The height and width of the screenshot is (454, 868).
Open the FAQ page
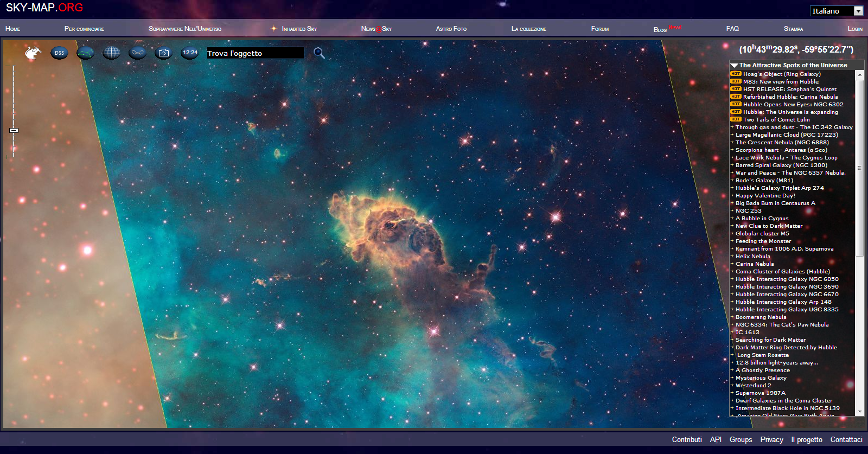pyautogui.click(x=732, y=28)
